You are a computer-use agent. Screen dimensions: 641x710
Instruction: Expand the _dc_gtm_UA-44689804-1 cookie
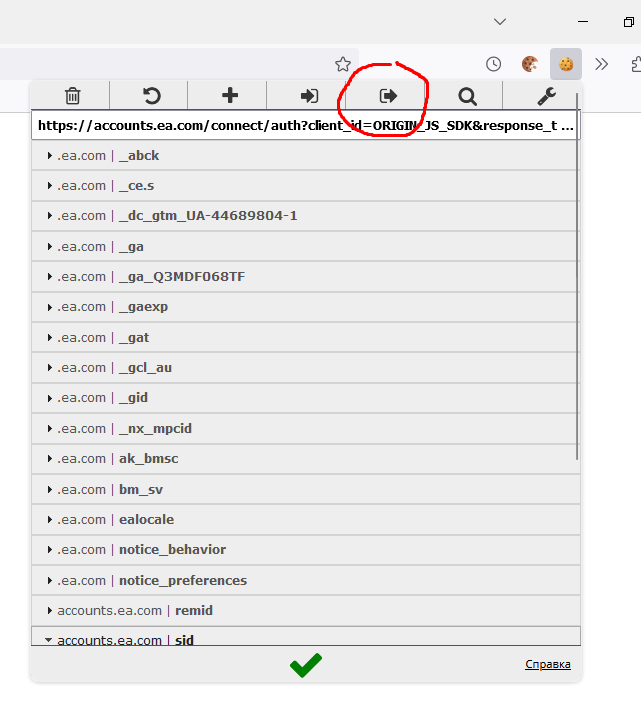tap(306, 216)
